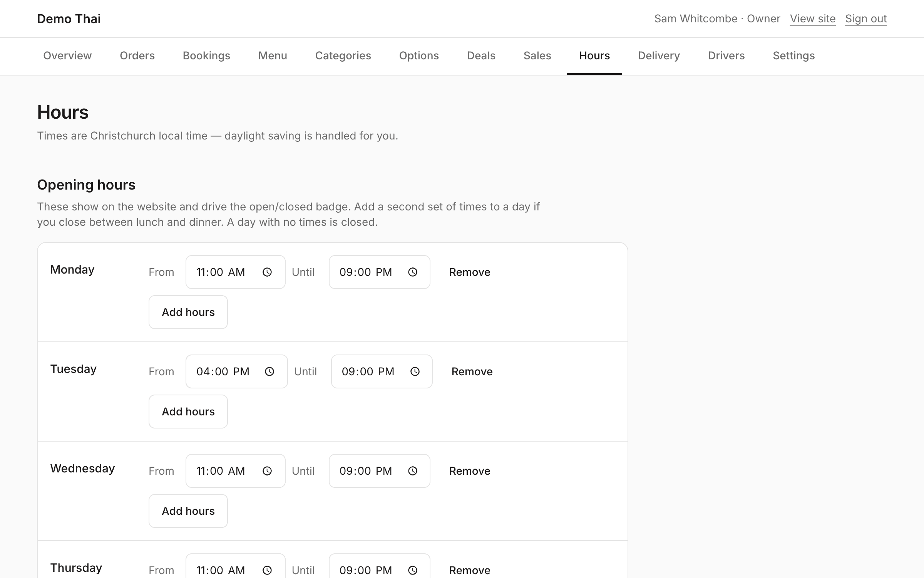Open the Bookings tab
This screenshot has width=924, height=578.
206,56
